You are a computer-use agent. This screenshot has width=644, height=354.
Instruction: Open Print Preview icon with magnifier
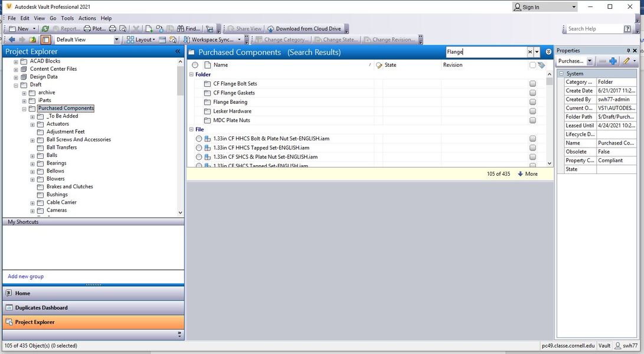[123, 29]
